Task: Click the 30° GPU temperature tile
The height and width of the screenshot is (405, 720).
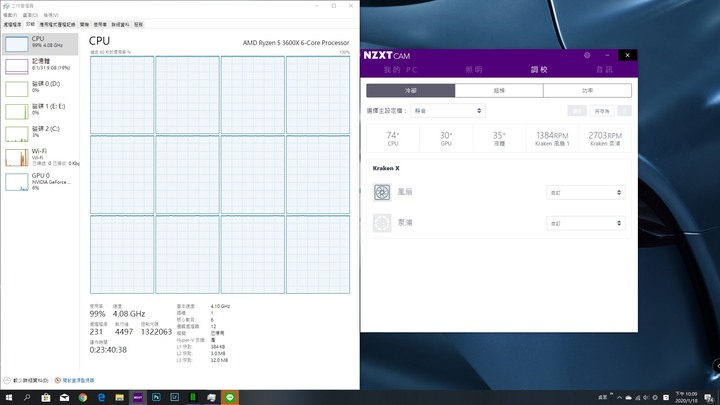Action: coord(446,138)
